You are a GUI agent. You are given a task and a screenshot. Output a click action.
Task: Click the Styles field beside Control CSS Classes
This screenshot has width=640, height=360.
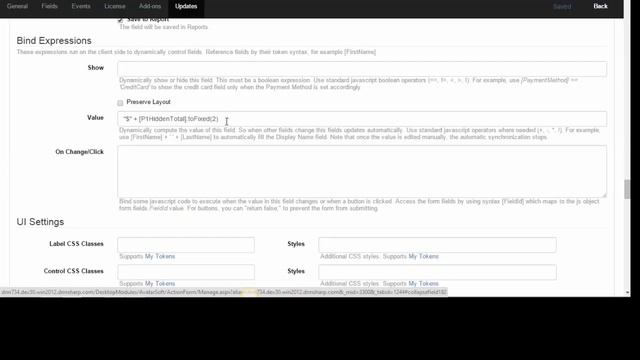click(x=437, y=272)
